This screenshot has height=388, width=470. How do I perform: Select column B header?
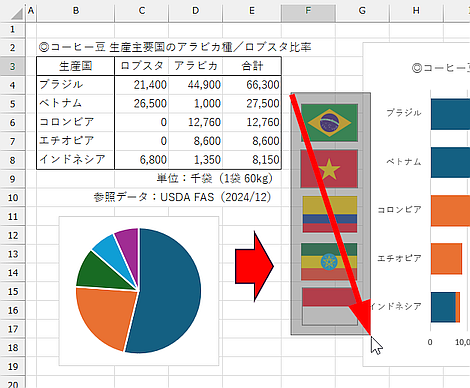pyautogui.click(x=76, y=11)
